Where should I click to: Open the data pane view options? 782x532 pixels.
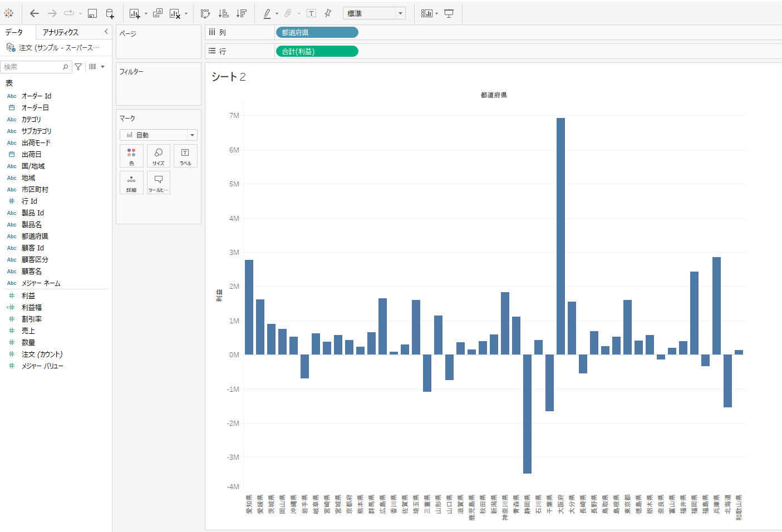click(x=96, y=67)
